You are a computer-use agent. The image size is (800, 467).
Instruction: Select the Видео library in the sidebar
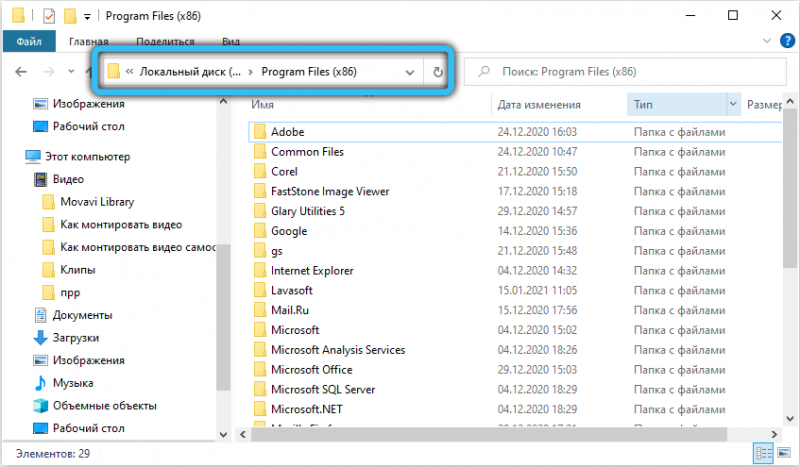tap(59, 179)
